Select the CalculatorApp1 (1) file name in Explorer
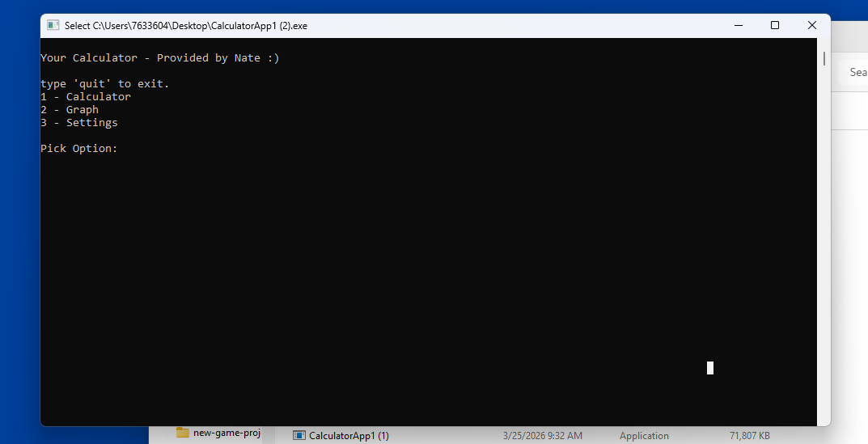868x444 pixels. (x=349, y=436)
